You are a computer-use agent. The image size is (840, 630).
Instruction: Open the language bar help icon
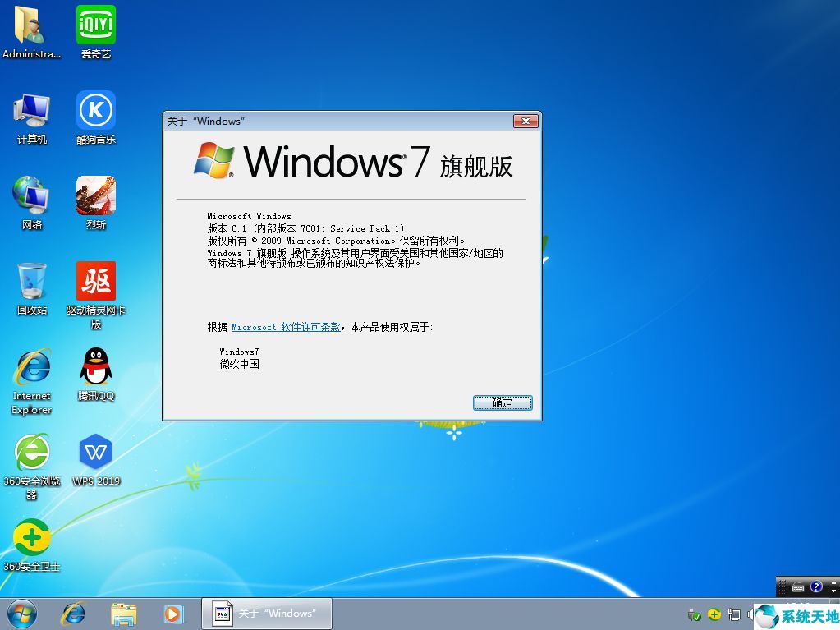tap(816, 586)
